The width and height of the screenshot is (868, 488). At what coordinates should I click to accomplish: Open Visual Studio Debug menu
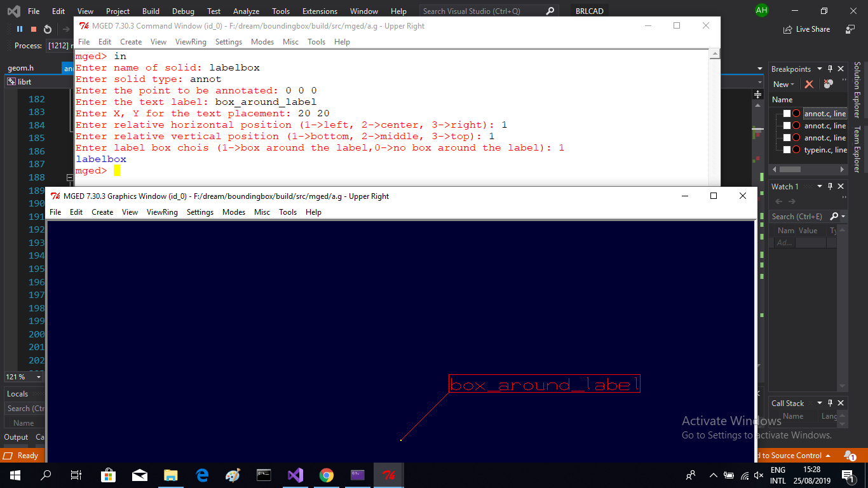[x=183, y=11]
